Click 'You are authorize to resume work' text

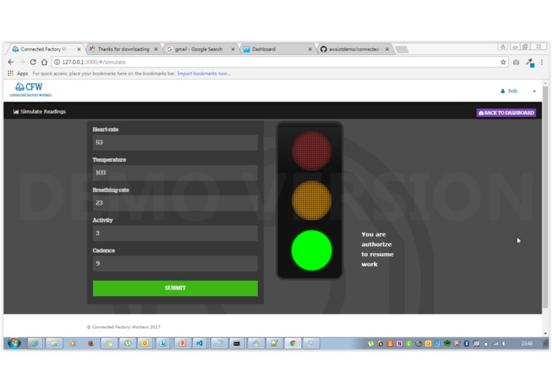(x=377, y=249)
